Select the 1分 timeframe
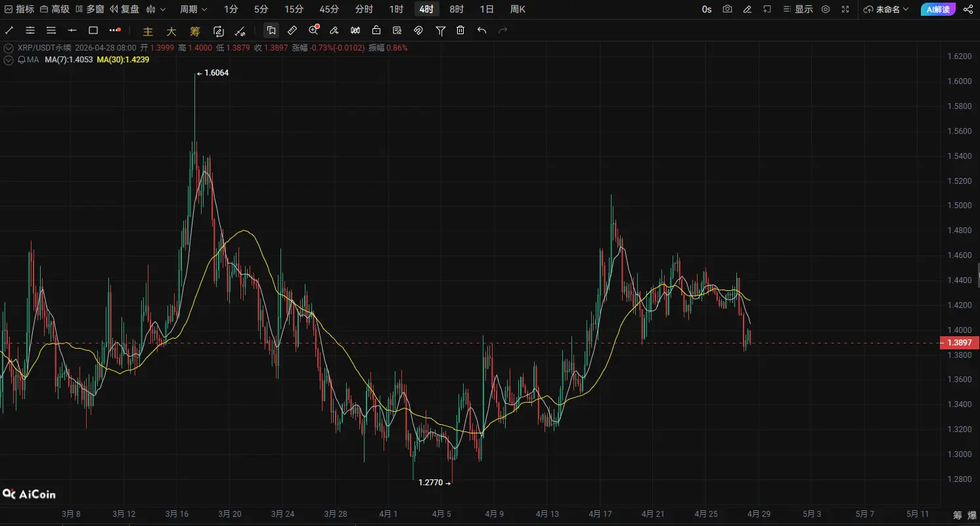Image resolution: width=980 pixels, height=526 pixels. [231, 9]
